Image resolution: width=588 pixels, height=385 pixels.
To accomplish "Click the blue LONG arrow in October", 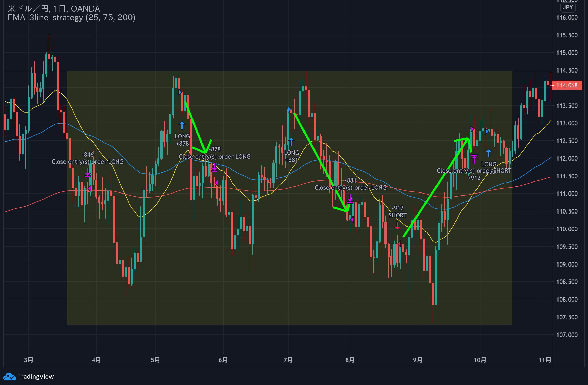I will pos(489,153).
